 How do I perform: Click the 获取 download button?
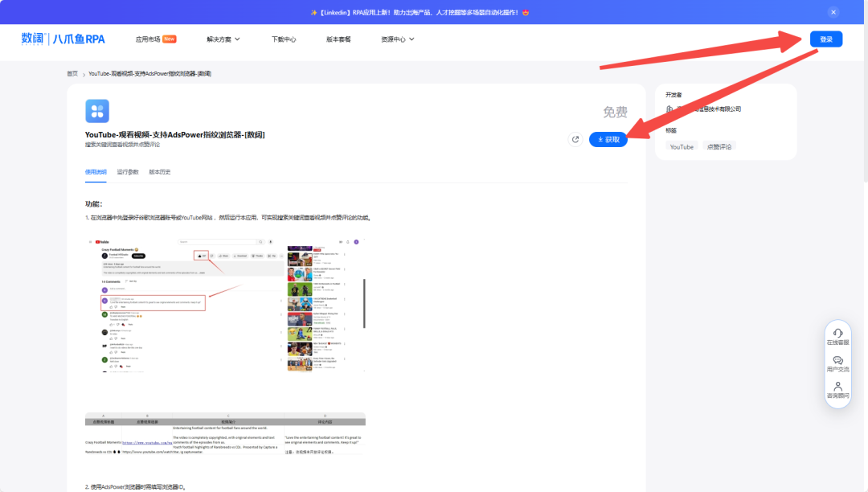[x=608, y=139]
